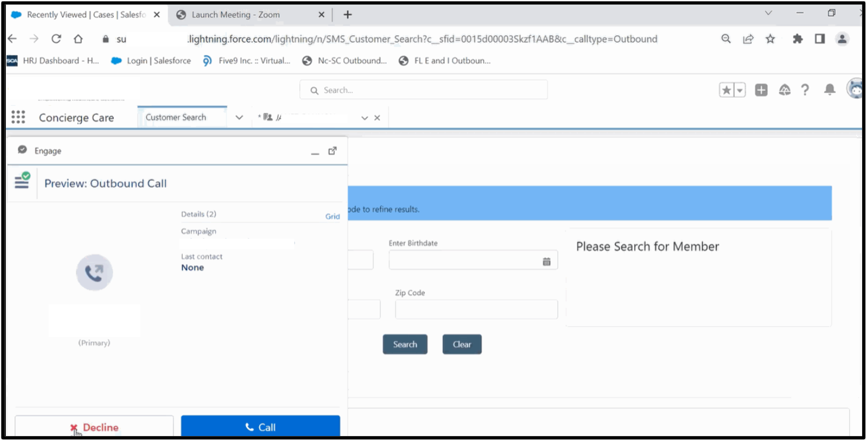Go to browser home icon
Viewport: 868px width, 440px height.
(x=78, y=39)
